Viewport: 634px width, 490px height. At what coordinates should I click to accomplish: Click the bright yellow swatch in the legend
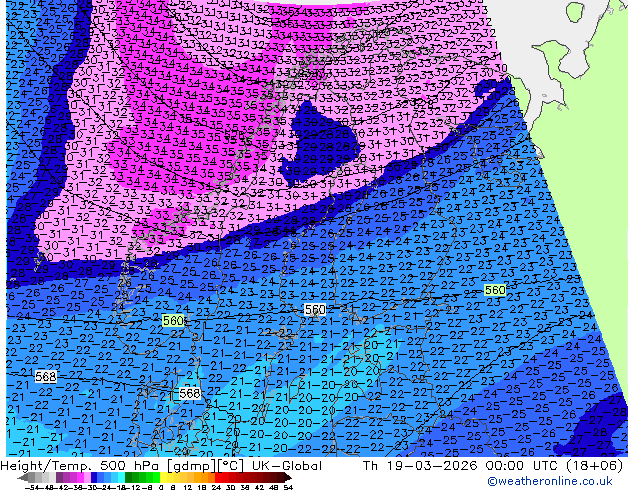(163, 478)
